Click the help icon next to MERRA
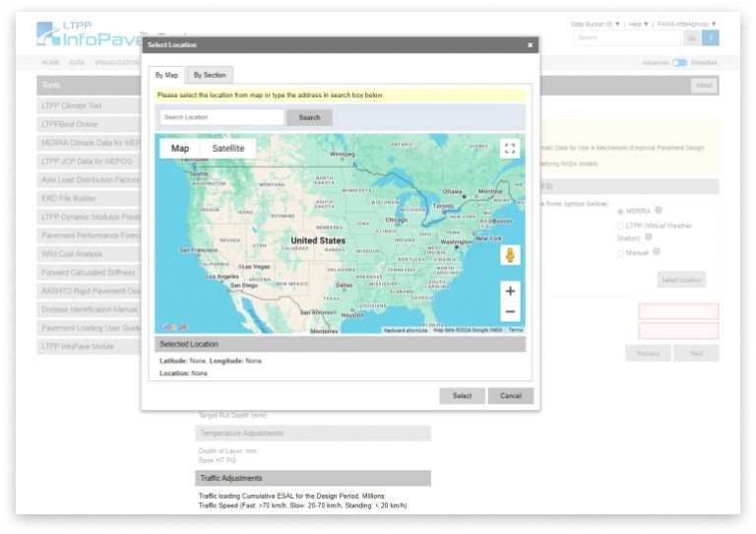The image size is (756, 534). (659, 210)
